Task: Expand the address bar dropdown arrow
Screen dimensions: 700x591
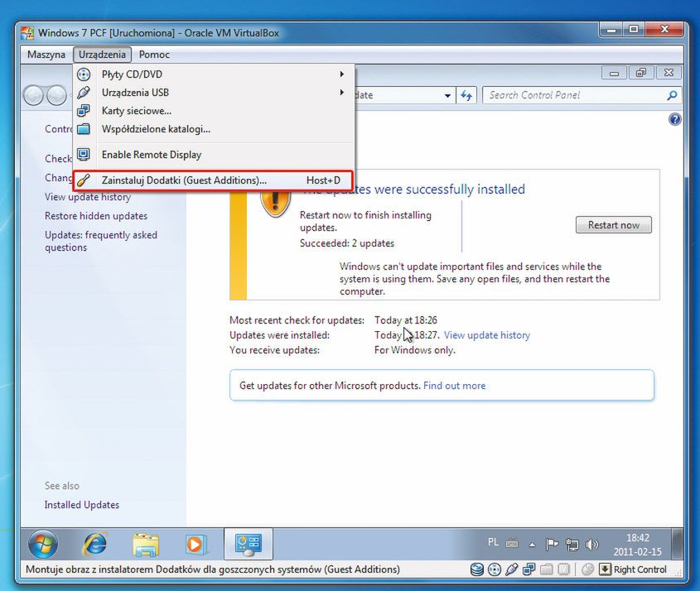Action: point(447,95)
